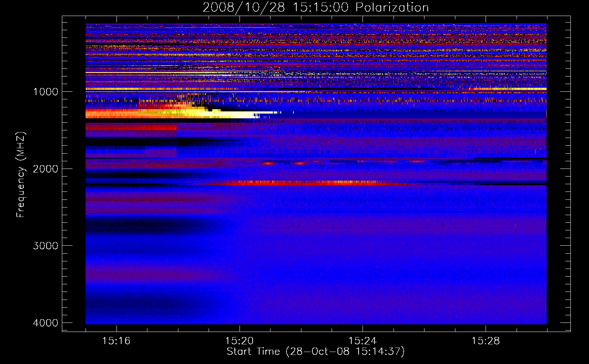The image size is (589, 364).
Task: Click the 3000 frequency tick label
Action: 46,246
